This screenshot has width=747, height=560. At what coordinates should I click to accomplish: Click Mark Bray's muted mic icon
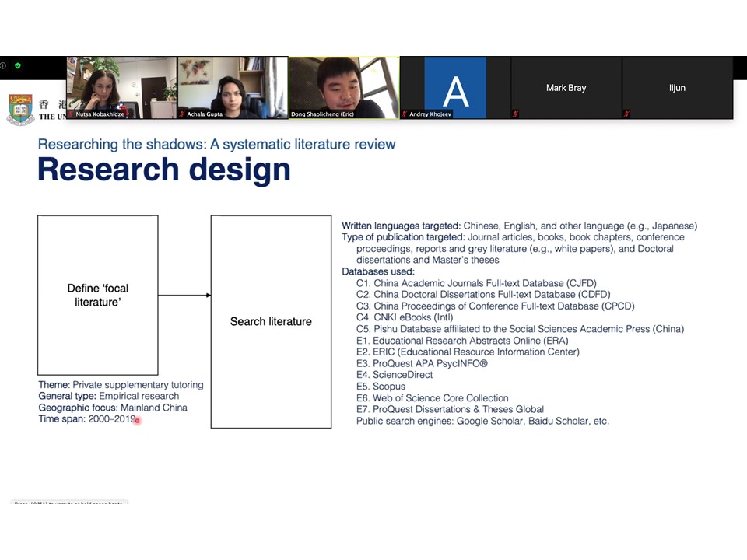point(515,114)
